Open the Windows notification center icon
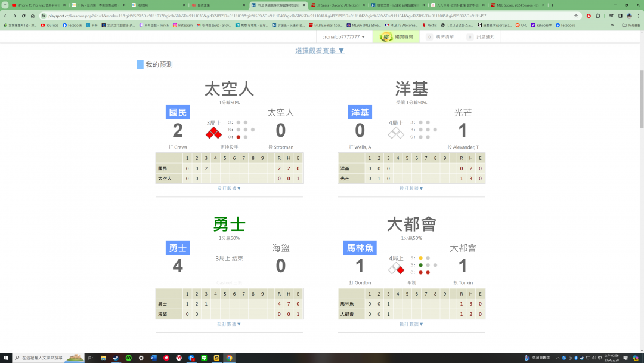Viewport: 644px width, 363px height. 626,358
